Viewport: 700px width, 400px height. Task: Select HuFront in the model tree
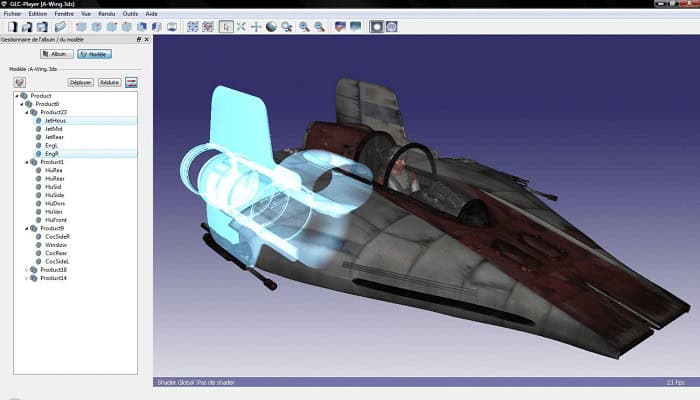pyautogui.click(x=56, y=220)
